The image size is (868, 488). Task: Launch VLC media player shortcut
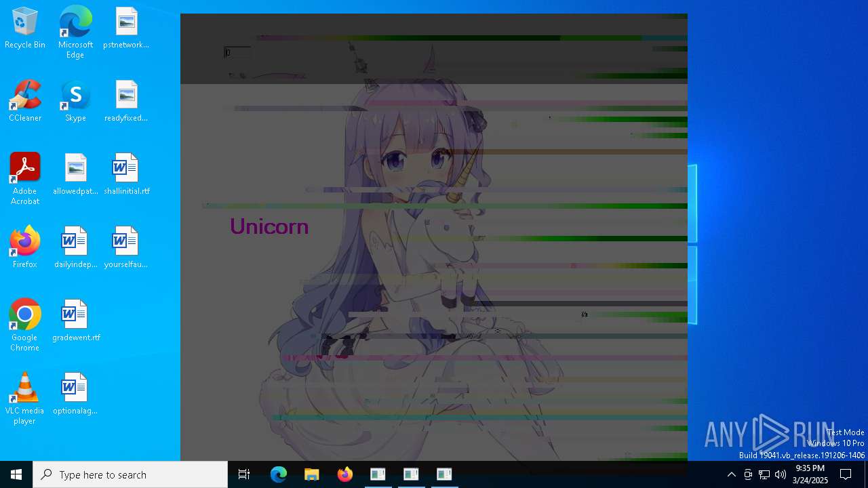25,399
